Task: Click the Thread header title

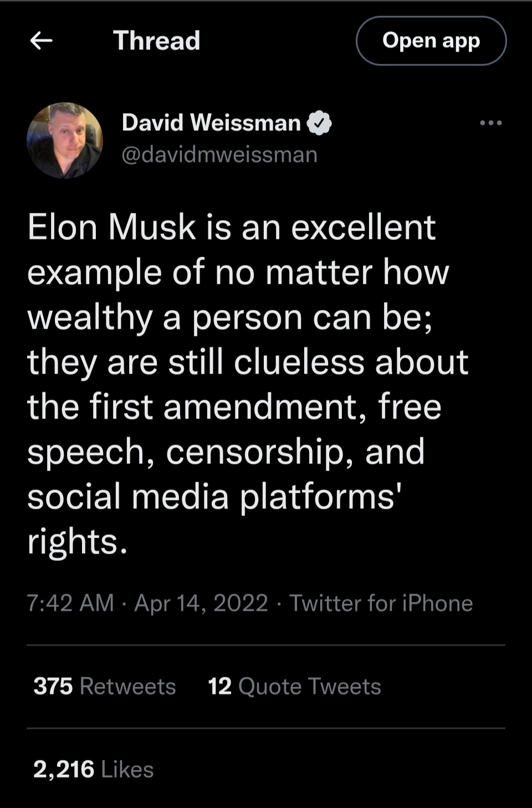Action: coord(156,40)
